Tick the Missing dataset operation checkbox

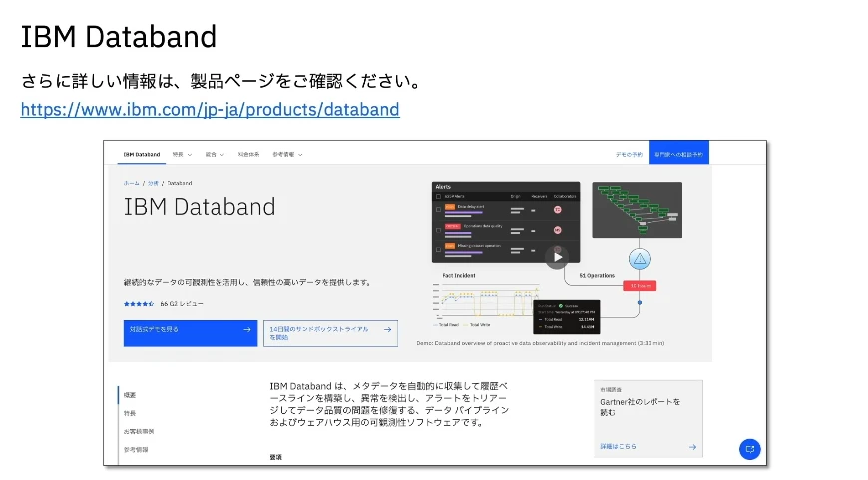click(438, 249)
